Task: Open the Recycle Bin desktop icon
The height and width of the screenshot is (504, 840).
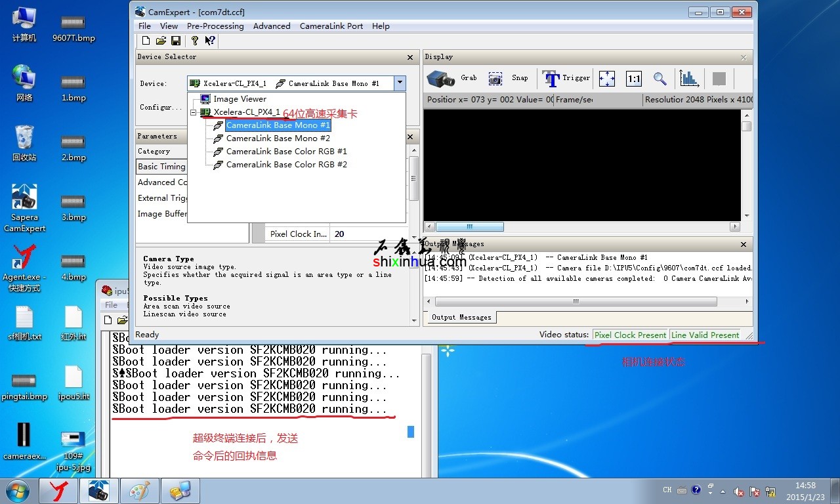Action: point(24,143)
